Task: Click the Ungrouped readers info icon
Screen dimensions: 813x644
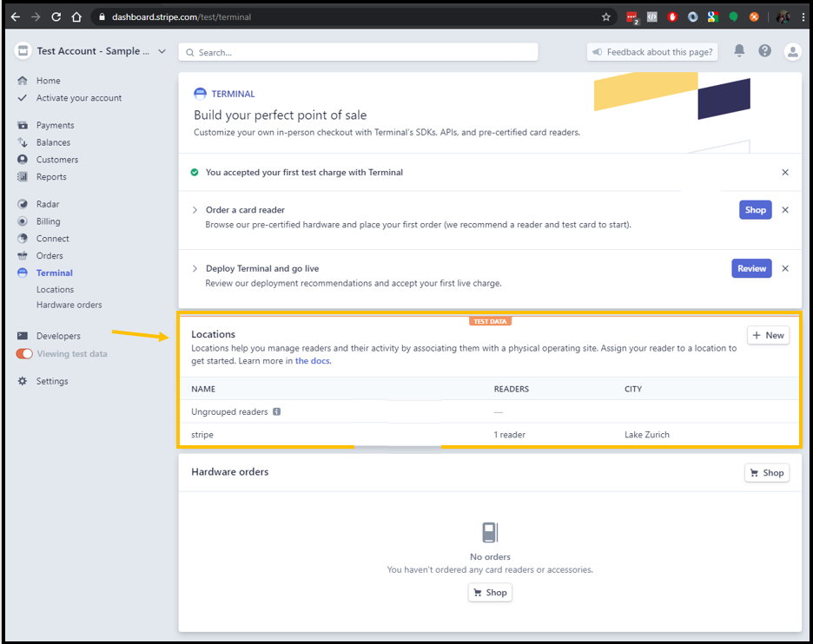Action: pyautogui.click(x=277, y=412)
